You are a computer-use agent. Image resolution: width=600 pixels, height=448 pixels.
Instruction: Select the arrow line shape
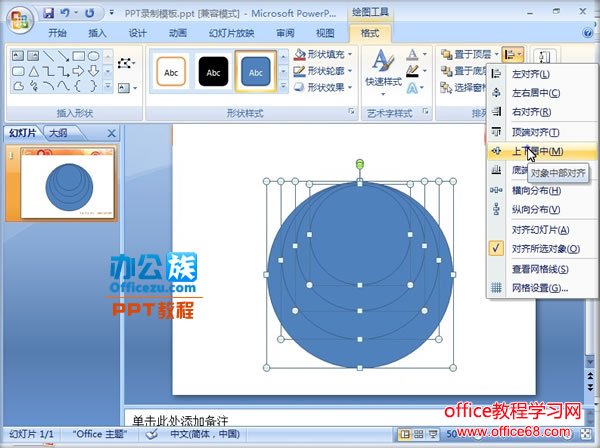coord(63,56)
